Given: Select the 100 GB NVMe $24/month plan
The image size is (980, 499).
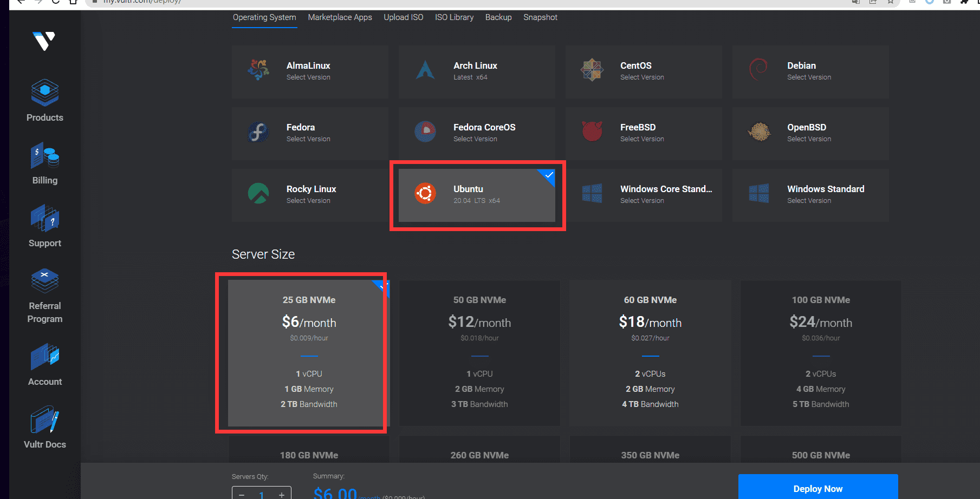Looking at the screenshot, I should point(821,353).
